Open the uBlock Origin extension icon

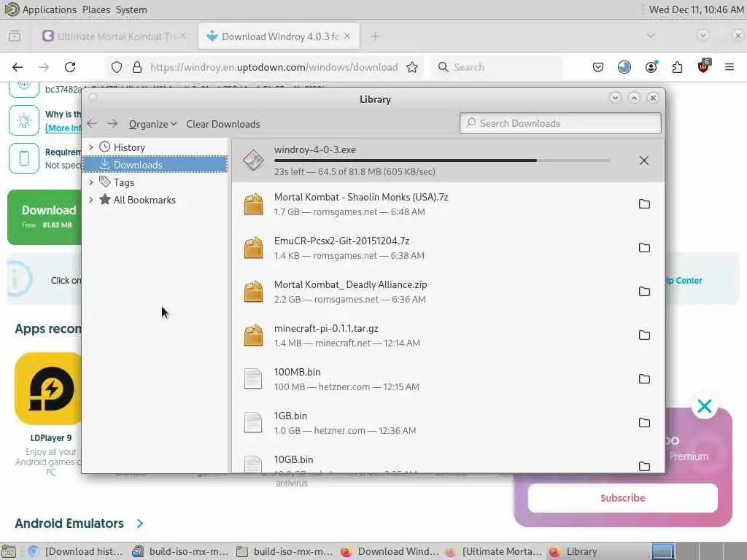click(x=704, y=66)
